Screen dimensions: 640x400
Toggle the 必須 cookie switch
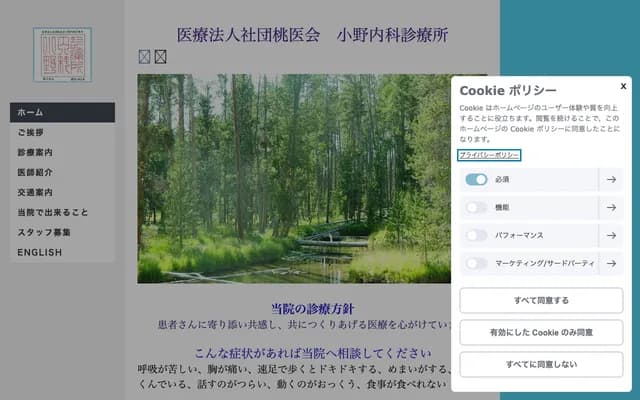click(476, 180)
